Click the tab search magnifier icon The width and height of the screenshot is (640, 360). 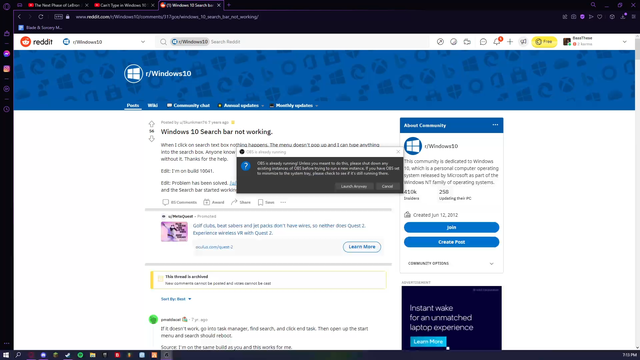tap(593, 5)
